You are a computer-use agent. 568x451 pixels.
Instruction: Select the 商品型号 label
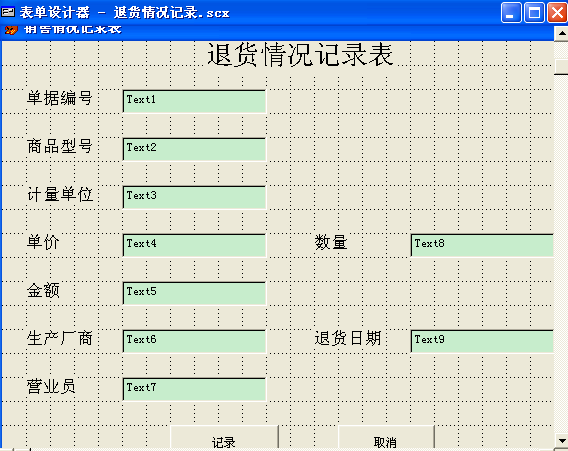pos(60,146)
